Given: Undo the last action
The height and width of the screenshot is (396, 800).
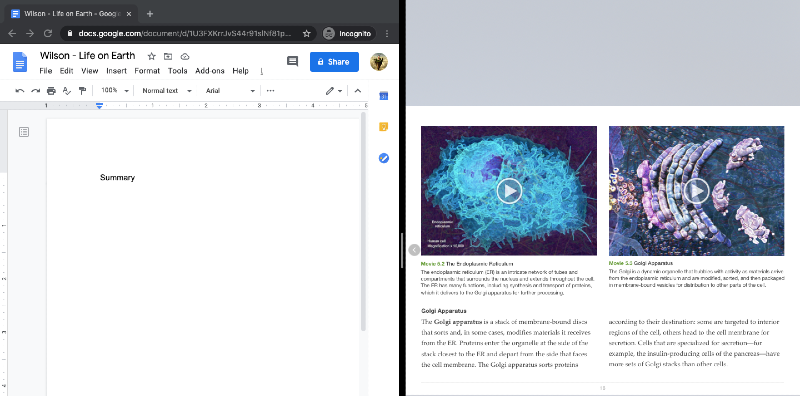Looking at the screenshot, I should (20, 91).
